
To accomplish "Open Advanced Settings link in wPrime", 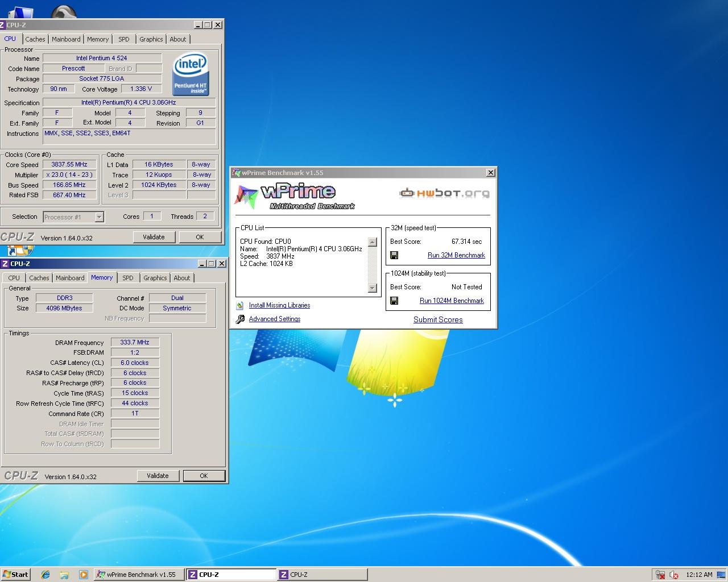I will point(275,319).
